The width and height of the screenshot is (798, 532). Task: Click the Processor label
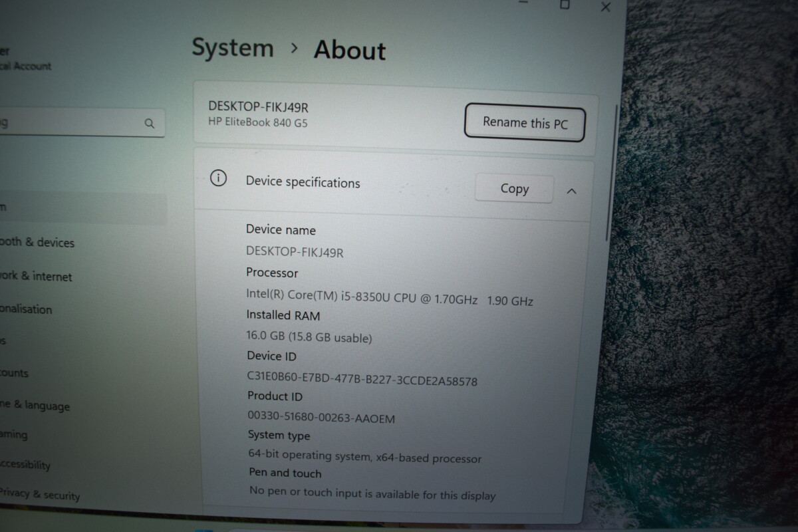[272, 273]
